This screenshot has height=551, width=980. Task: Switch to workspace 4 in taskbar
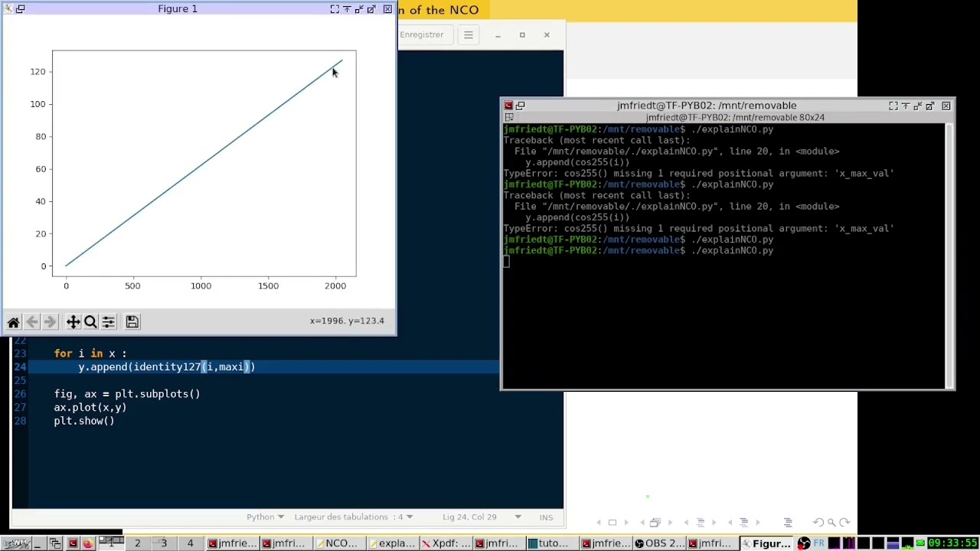pyautogui.click(x=190, y=543)
